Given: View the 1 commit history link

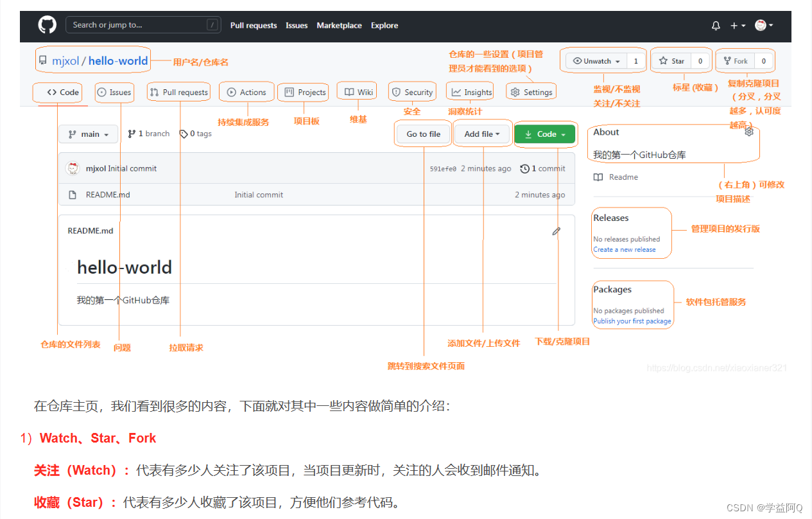Looking at the screenshot, I should (543, 169).
